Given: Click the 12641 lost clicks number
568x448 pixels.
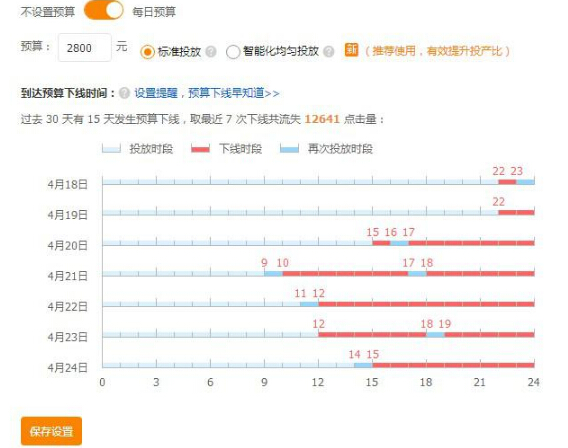Looking at the screenshot, I should click(322, 119).
